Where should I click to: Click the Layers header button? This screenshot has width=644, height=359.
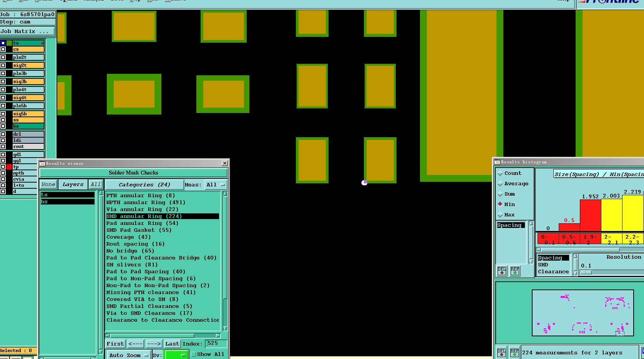click(73, 184)
